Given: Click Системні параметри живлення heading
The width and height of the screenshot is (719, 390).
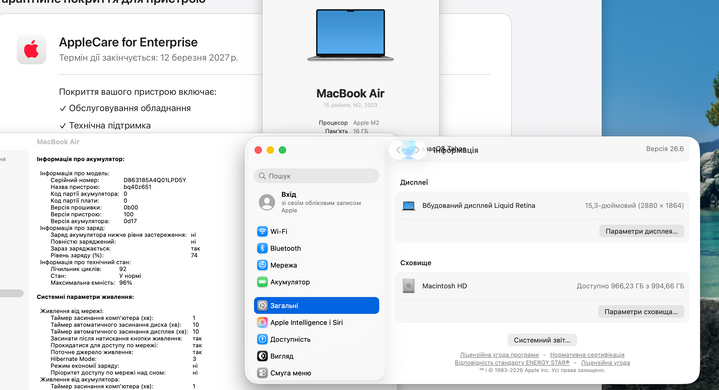Looking at the screenshot, I should [x=85, y=297].
